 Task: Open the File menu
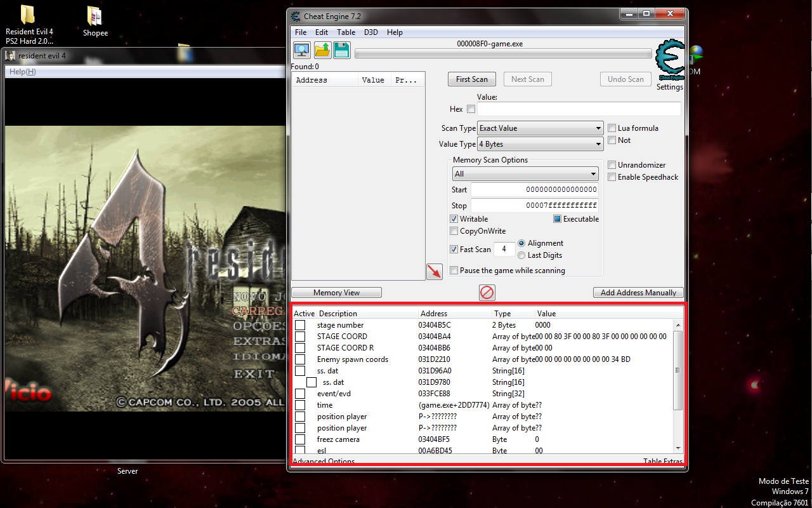pyautogui.click(x=301, y=32)
